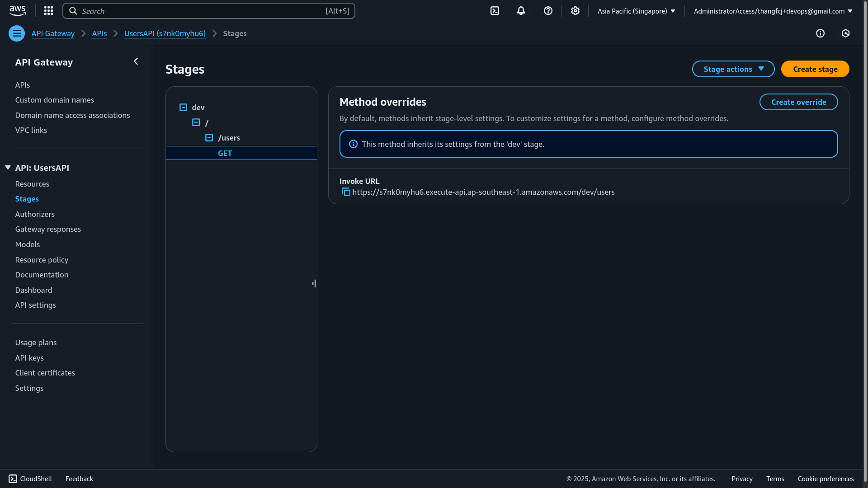
Task: Open Resource policy in the sidebar
Action: (x=42, y=260)
